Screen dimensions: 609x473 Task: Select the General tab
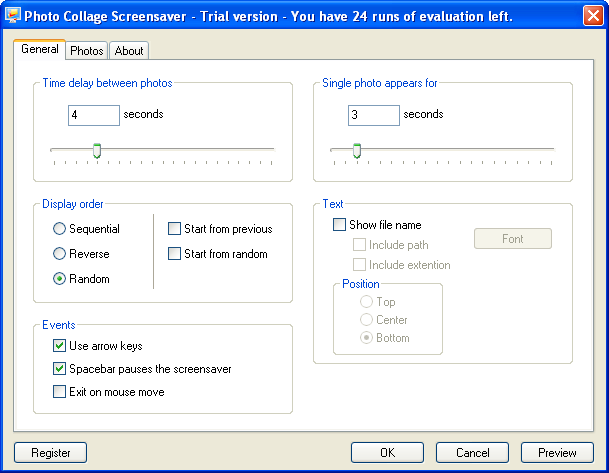coord(40,49)
